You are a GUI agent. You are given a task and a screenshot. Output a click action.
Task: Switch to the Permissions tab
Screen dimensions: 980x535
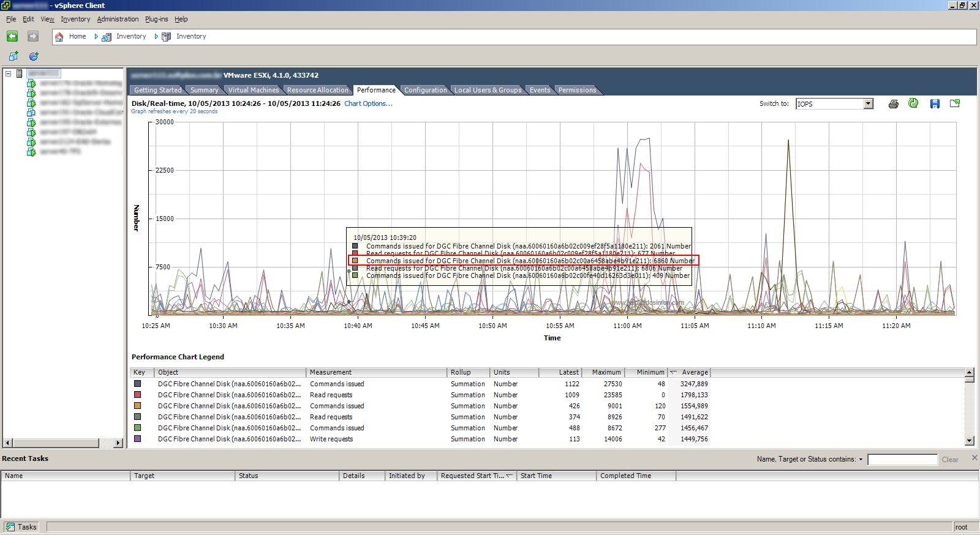pyautogui.click(x=577, y=90)
